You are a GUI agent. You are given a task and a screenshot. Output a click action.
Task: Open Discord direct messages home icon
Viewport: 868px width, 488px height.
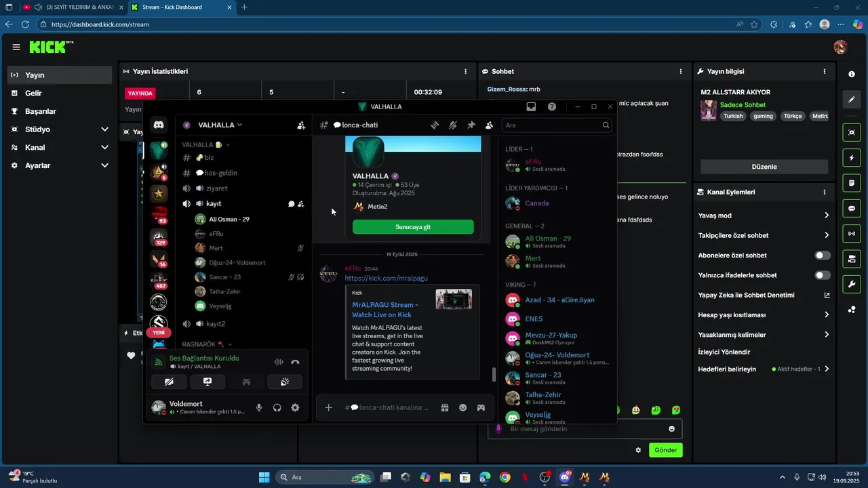[159, 125]
